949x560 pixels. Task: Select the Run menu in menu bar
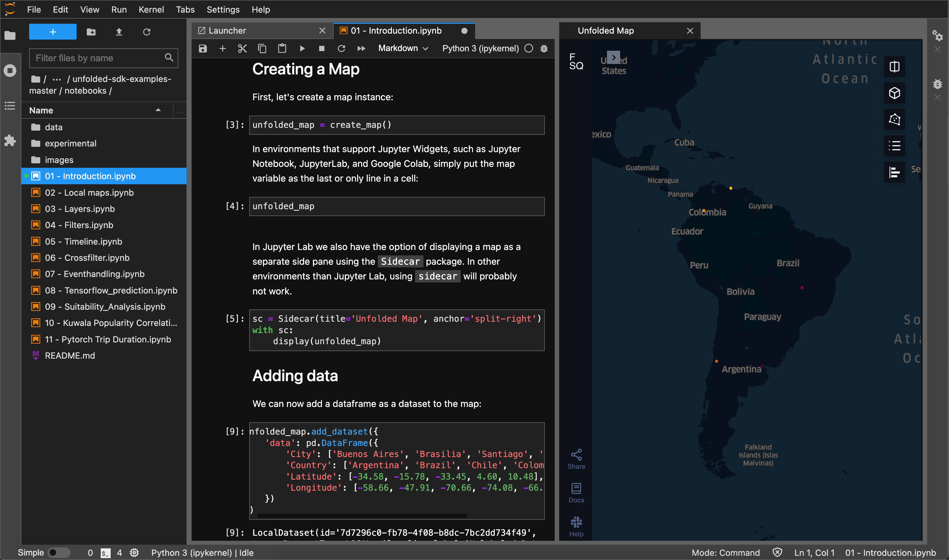tap(118, 9)
